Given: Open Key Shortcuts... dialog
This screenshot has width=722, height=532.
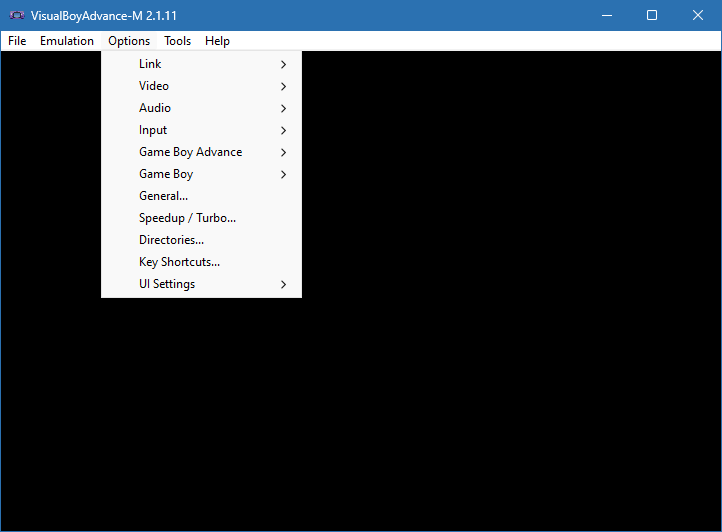Looking at the screenshot, I should click(201, 262).
